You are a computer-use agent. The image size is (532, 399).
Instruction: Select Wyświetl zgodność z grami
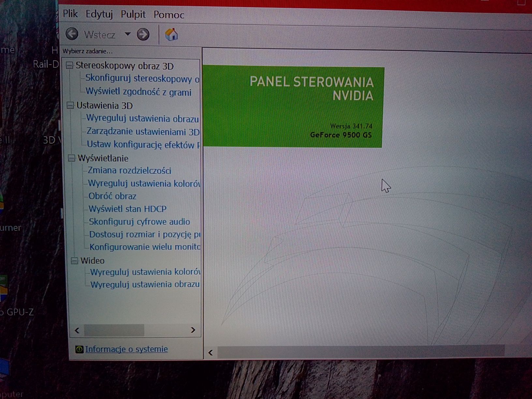(139, 92)
